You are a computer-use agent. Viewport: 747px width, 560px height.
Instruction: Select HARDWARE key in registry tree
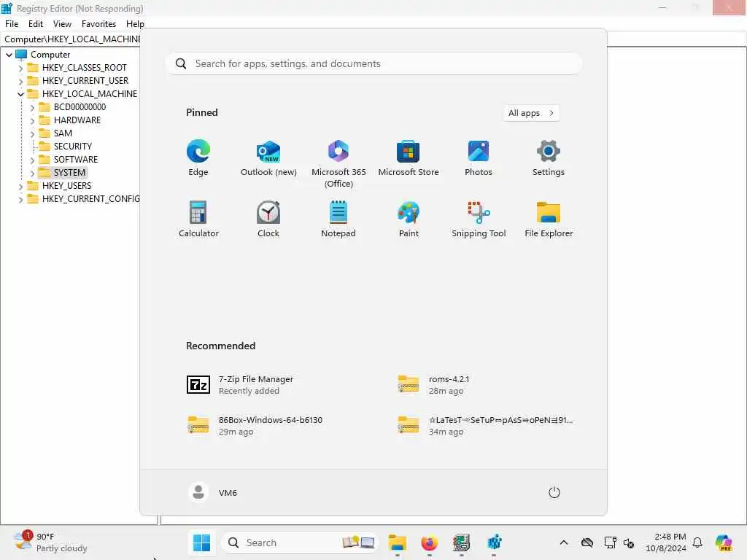(x=77, y=120)
